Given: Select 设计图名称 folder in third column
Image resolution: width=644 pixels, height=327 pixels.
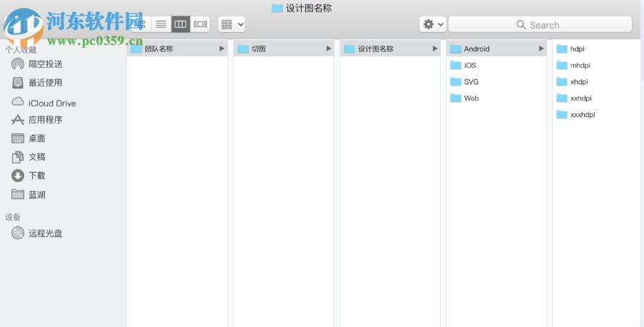Looking at the screenshot, I should coord(390,49).
